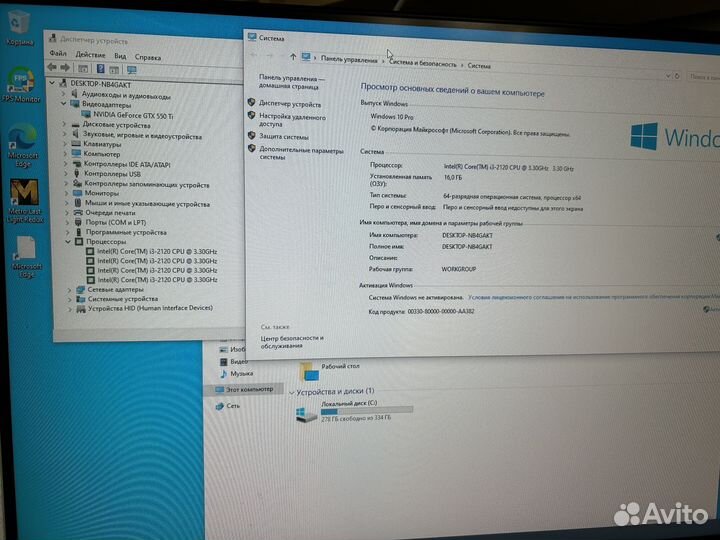The width and height of the screenshot is (720, 540).
Task: Select Звуковые, игровые и видеоустройства item
Action: coord(142,136)
